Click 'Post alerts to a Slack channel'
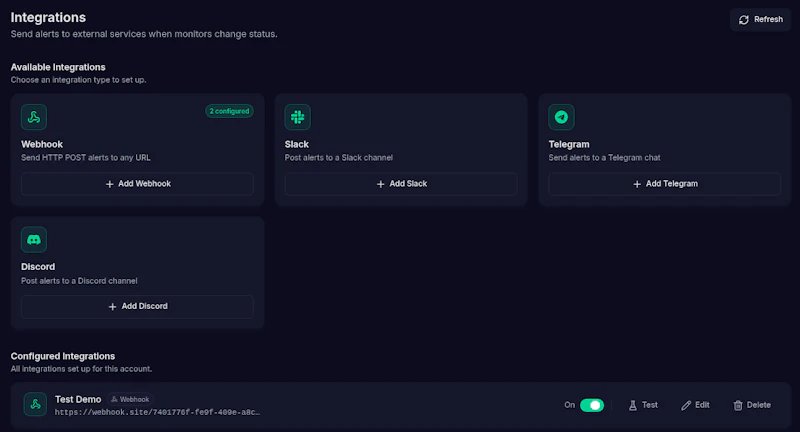The width and height of the screenshot is (800, 432). [339, 158]
